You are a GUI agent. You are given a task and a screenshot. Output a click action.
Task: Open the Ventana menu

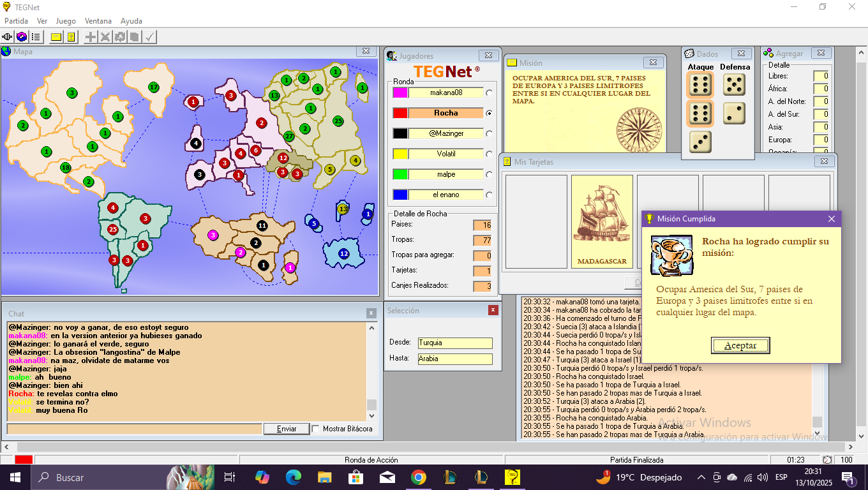pyautogui.click(x=98, y=21)
